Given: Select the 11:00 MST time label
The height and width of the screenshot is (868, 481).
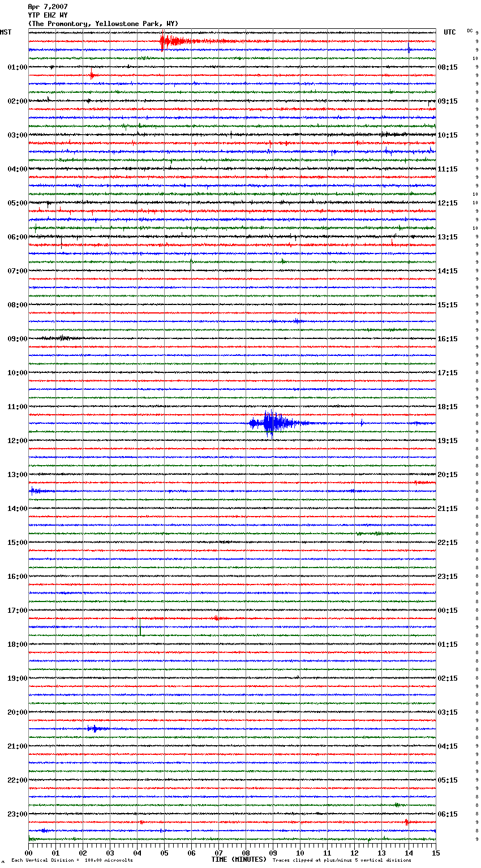Looking at the screenshot, I should [18, 407].
